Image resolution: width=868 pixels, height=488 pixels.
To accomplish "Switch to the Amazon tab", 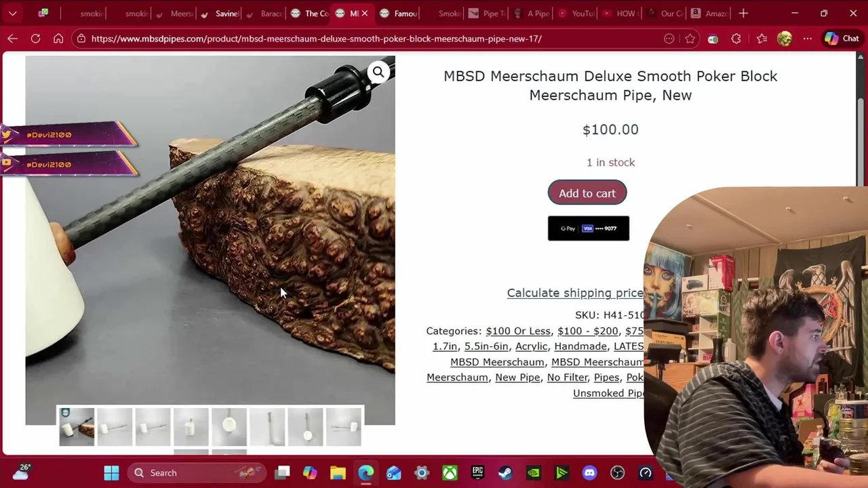I will click(x=709, y=14).
